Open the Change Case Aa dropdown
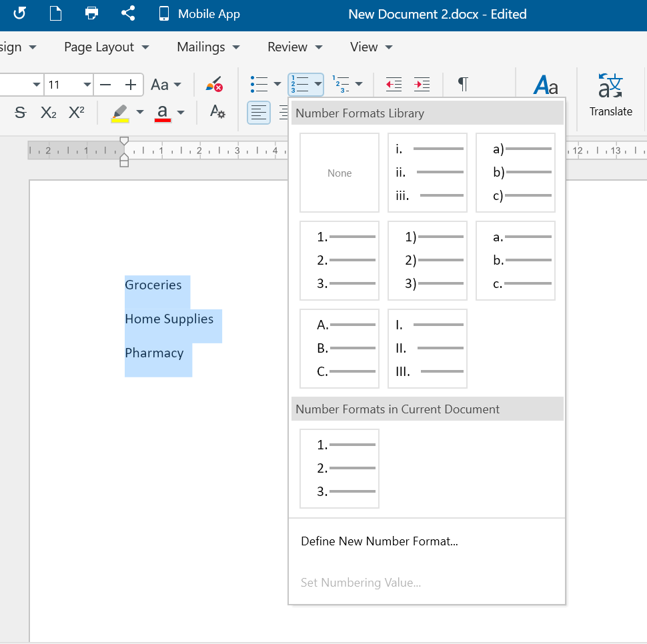This screenshot has width=647, height=644. [165, 85]
